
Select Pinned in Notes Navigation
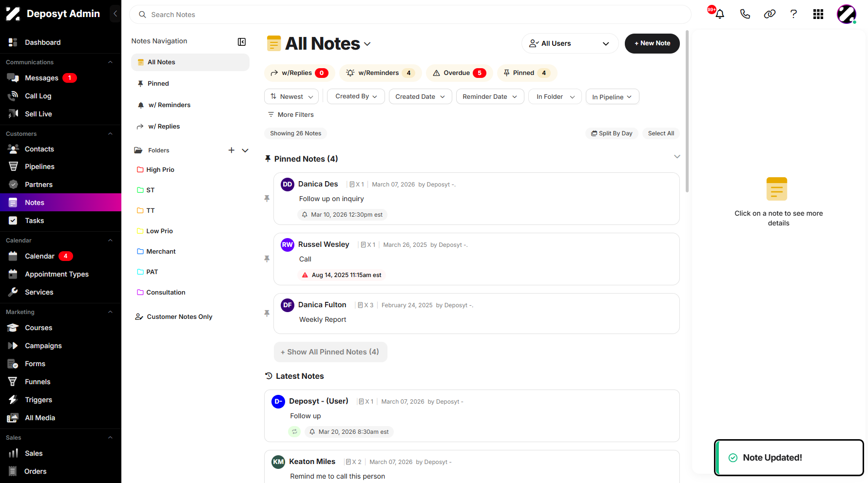(190, 84)
